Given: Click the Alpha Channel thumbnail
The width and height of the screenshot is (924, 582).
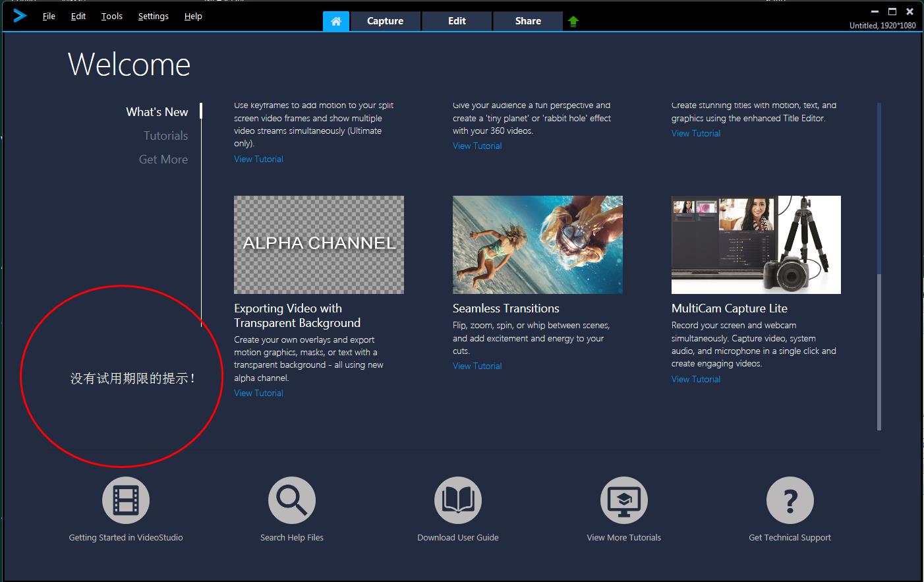Looking at the screenshot, I should (x=319, y=245).
